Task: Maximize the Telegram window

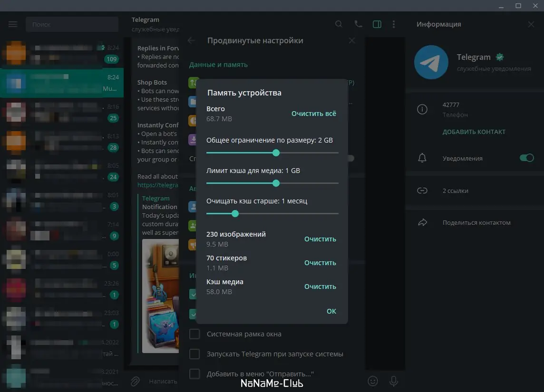Action: tap(518, 6)
